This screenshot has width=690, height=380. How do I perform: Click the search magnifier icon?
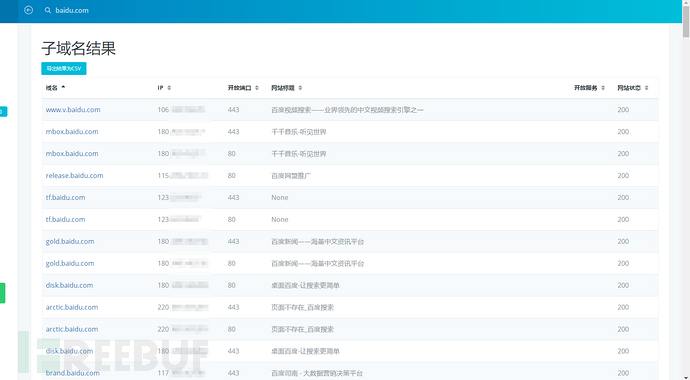(x=48, y=10)
